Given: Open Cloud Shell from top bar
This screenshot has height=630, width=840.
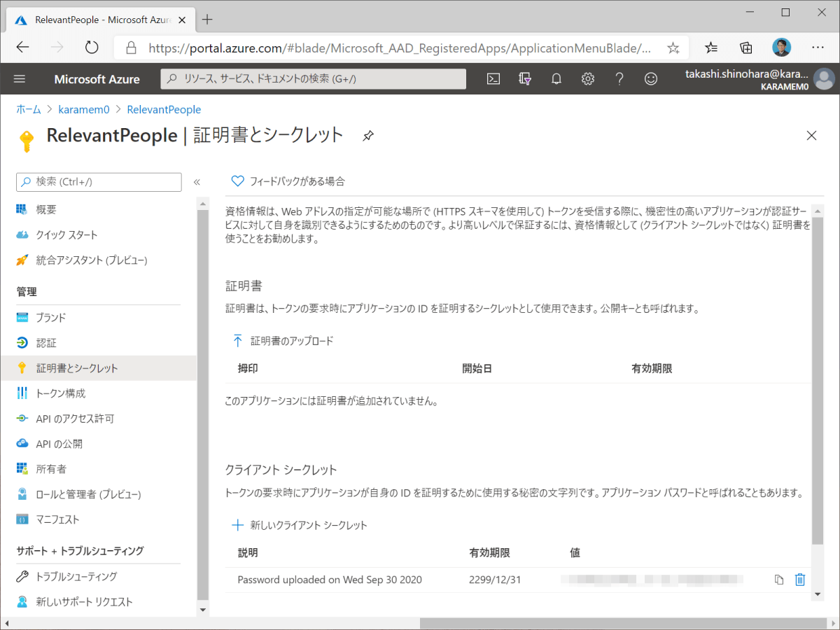Looking at the screenshot, I should [493, 79].
